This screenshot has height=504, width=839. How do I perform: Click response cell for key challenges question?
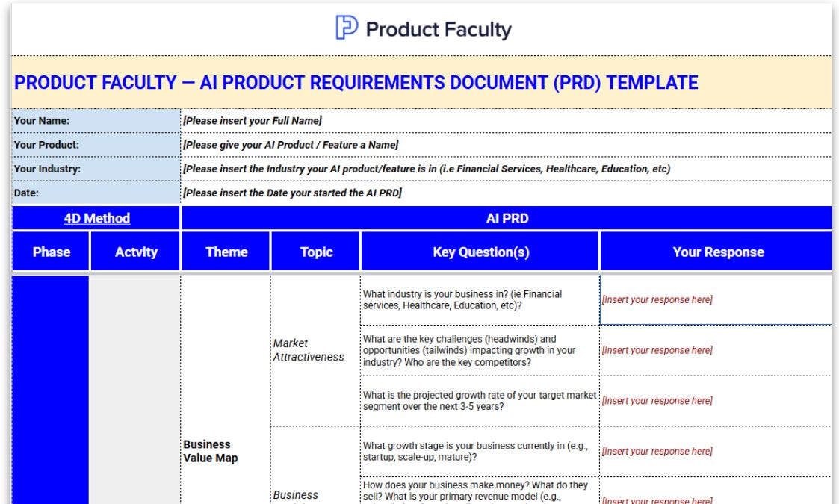click(x=716, y=350)
